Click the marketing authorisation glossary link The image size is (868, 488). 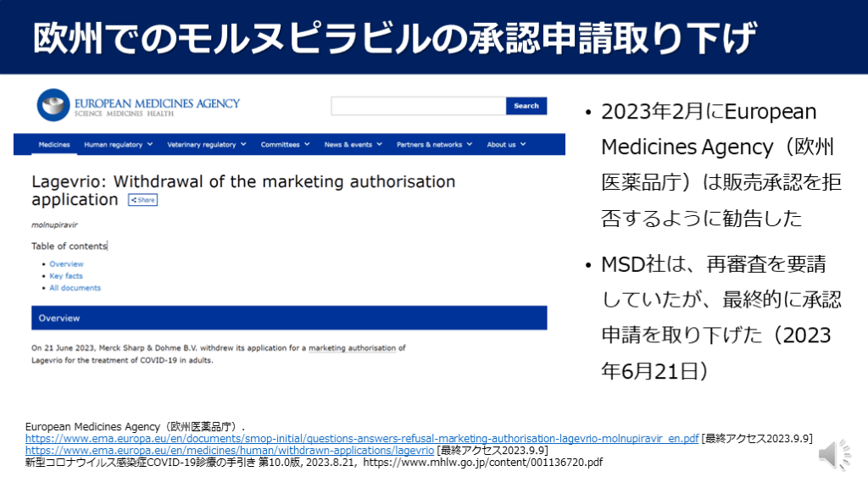pyautogui.click(x=353, y=348)
